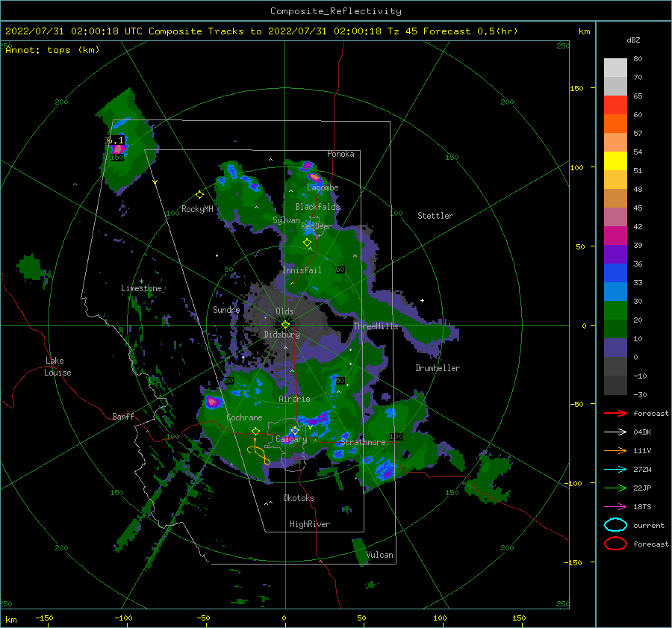This screenshot has width=672, height=628.
Task: Click the light blue 33-30 dBZ swatch
Action: [x=615, y=292]
